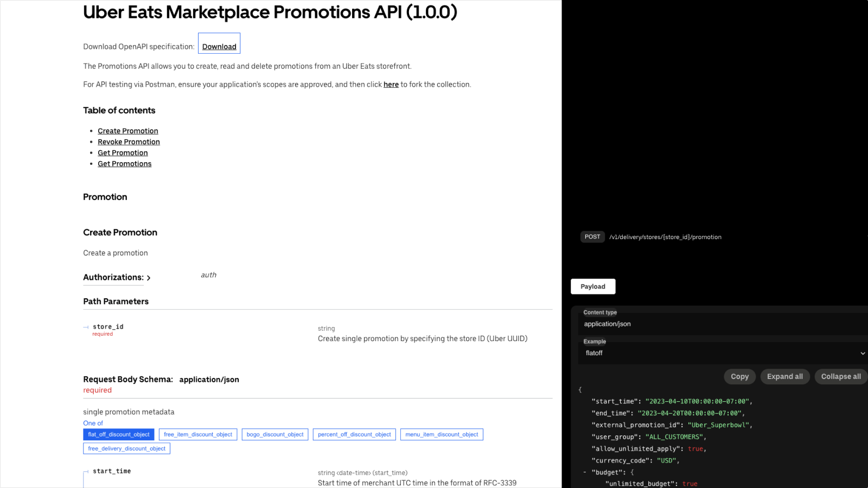Viewport: 868px width, 488px height.
Task: Collapse the budget JSON object
Action: [585, 472]
